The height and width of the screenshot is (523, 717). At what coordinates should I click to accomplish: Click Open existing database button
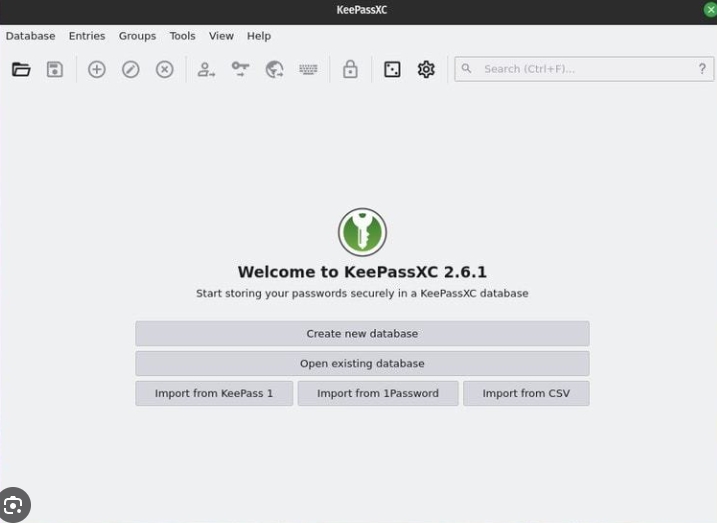362,363
